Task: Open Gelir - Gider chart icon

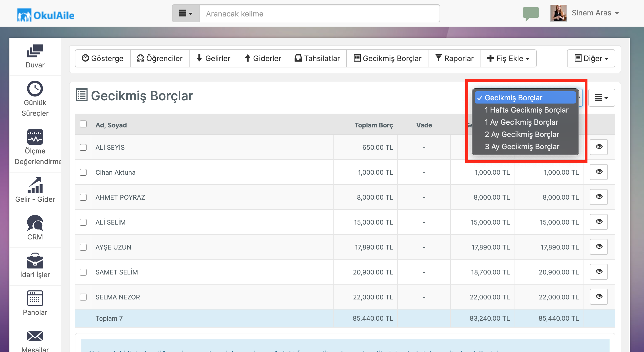Action: point(35,185)
